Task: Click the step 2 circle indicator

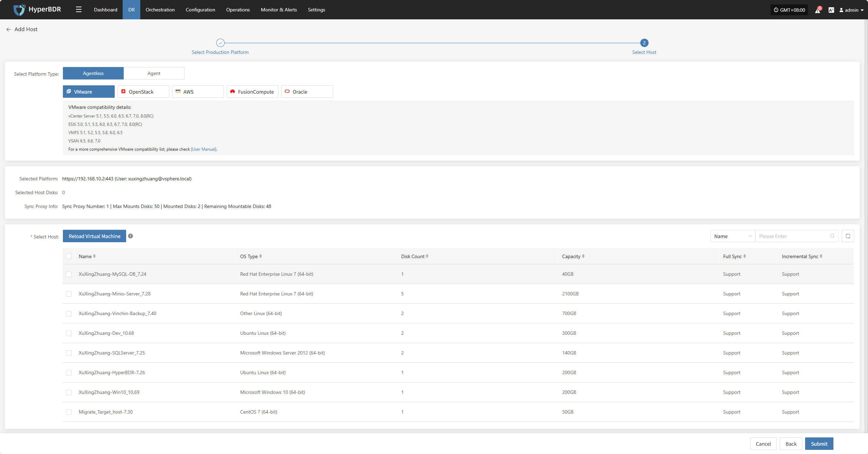Action: [x=644, y=43]
